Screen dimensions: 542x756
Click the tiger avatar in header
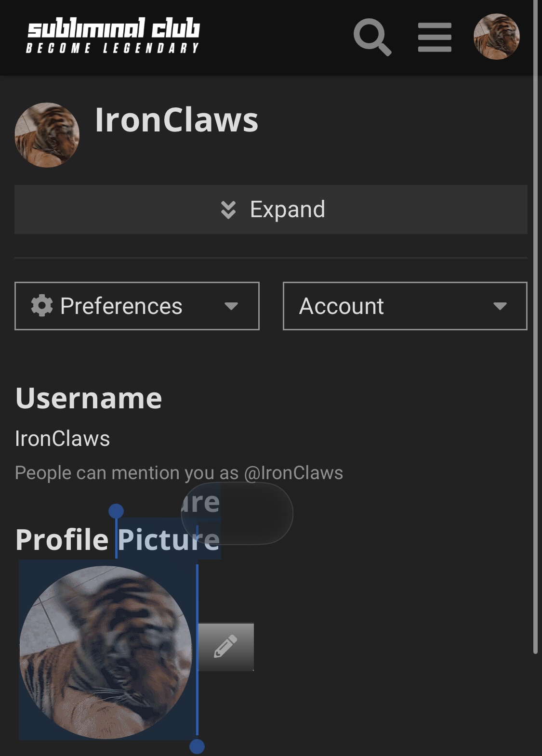click(496, 37)
